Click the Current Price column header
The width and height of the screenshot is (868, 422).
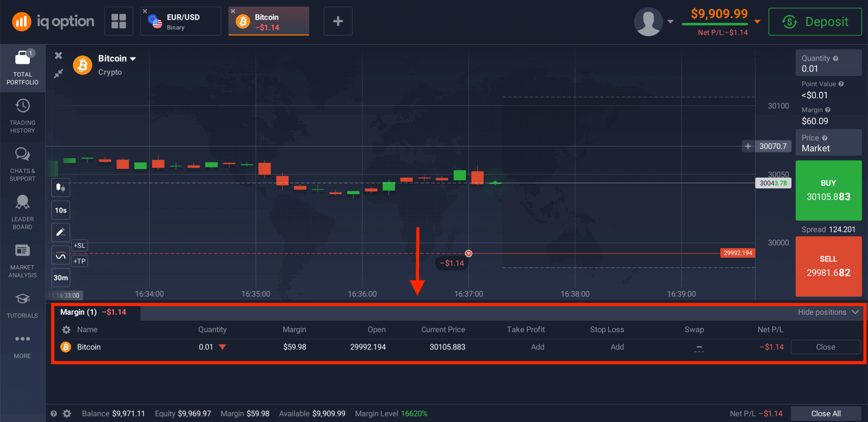click(x=443, y=330)
